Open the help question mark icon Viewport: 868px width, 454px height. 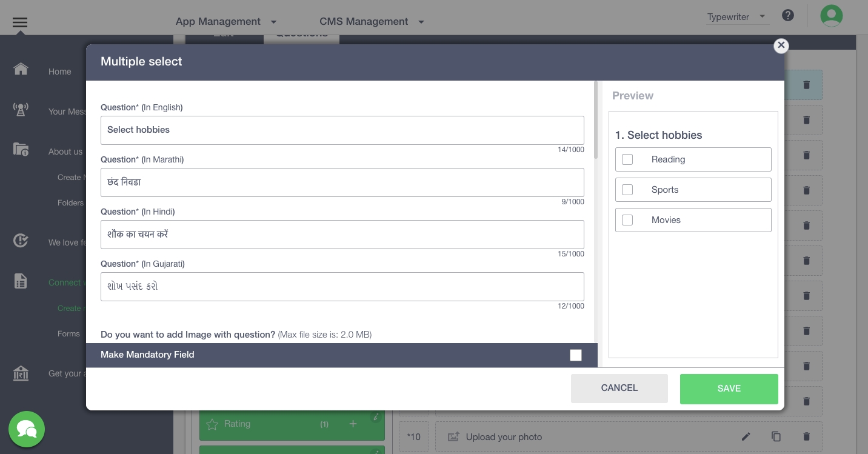[x=787, y=16]
